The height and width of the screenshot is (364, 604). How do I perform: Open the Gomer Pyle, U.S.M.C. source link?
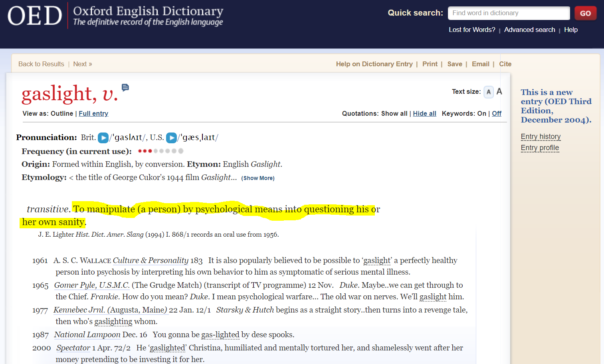pos(92,285)
